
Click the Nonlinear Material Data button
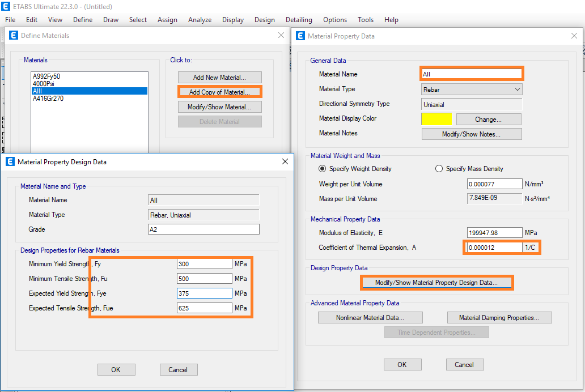click(370, 318)
